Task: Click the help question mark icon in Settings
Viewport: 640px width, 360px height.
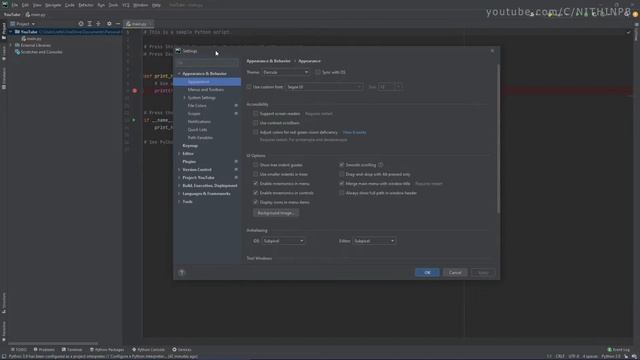Action: (182, 273)
